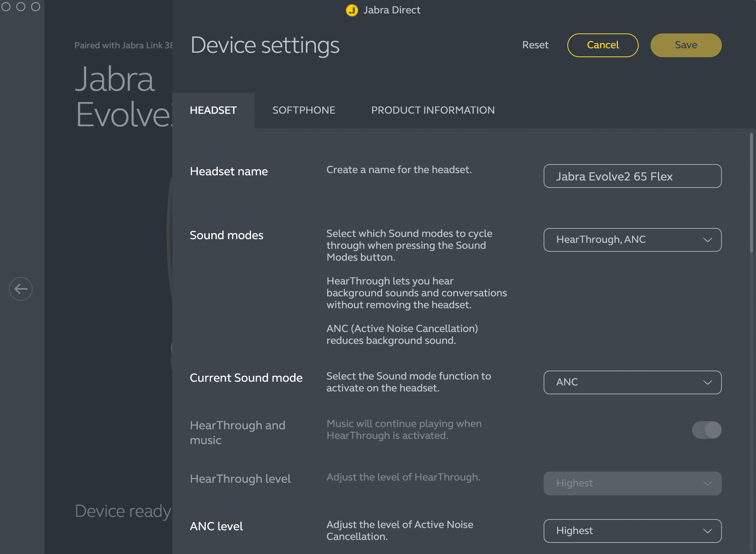Open the PRODUCT INFORMATION tab
Screen dimensions: 756x554
433,110
